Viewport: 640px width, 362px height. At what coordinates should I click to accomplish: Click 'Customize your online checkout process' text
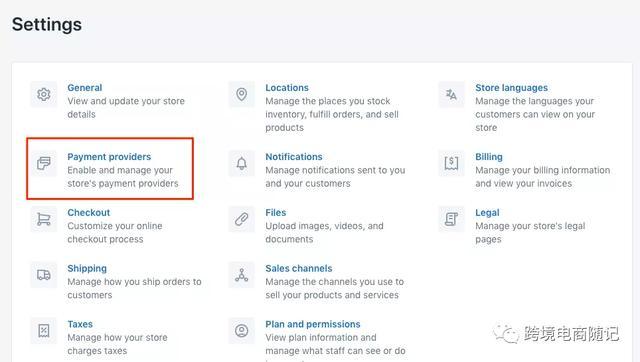point(115,233)
